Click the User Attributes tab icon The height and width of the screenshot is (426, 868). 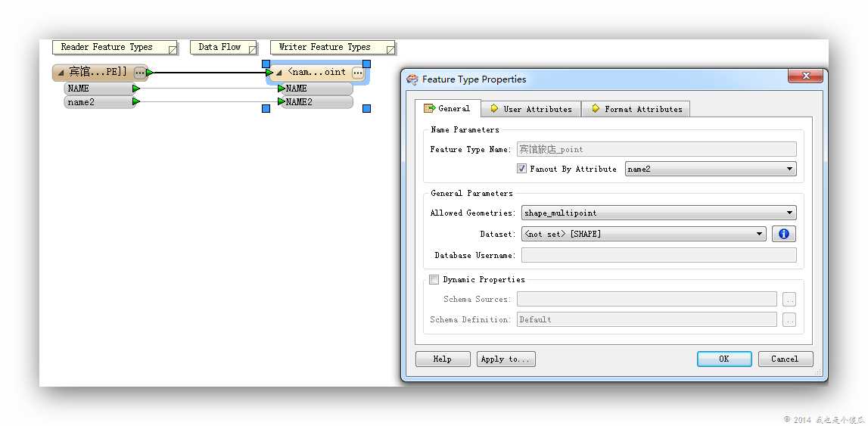click(494, 108)
